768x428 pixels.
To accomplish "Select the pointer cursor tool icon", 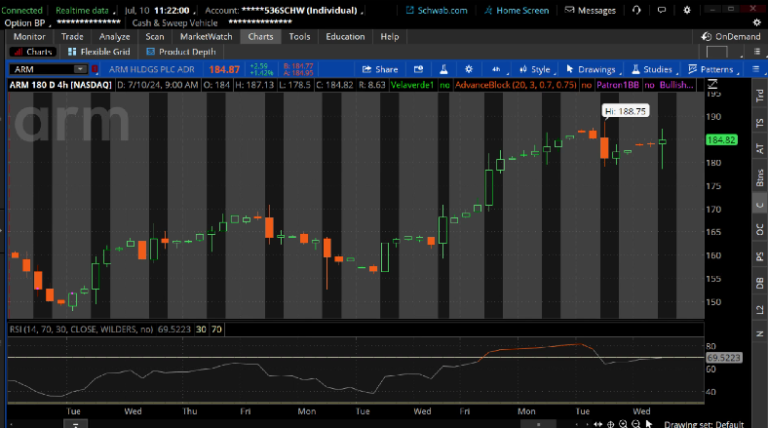I will coord(649,424).
